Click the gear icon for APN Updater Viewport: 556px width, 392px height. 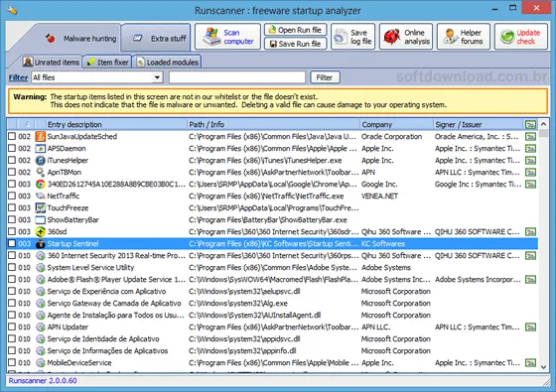[x=41, y=327]
